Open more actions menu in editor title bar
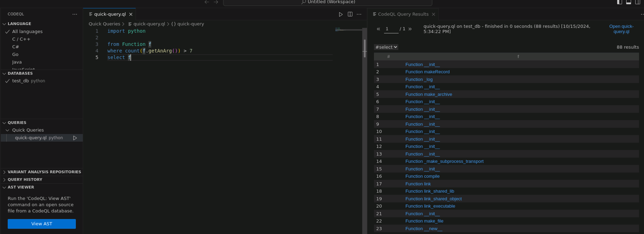644x234 pixels. tap(359, 14)
